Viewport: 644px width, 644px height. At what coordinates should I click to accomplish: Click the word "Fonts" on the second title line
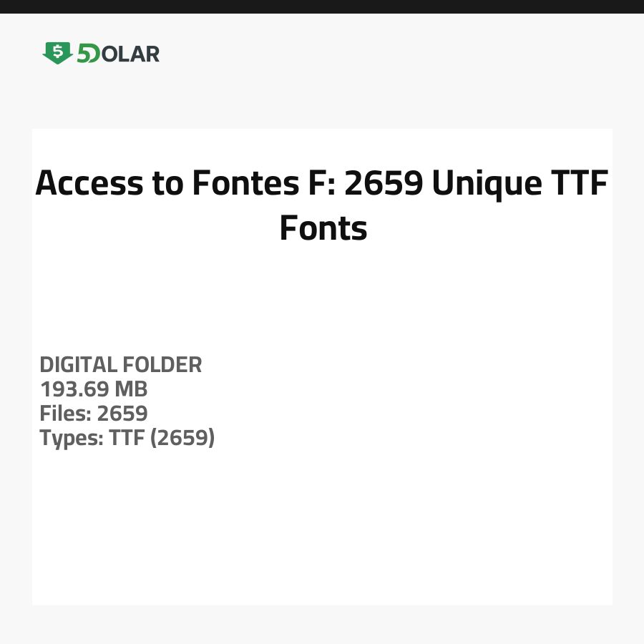[323, 228]
